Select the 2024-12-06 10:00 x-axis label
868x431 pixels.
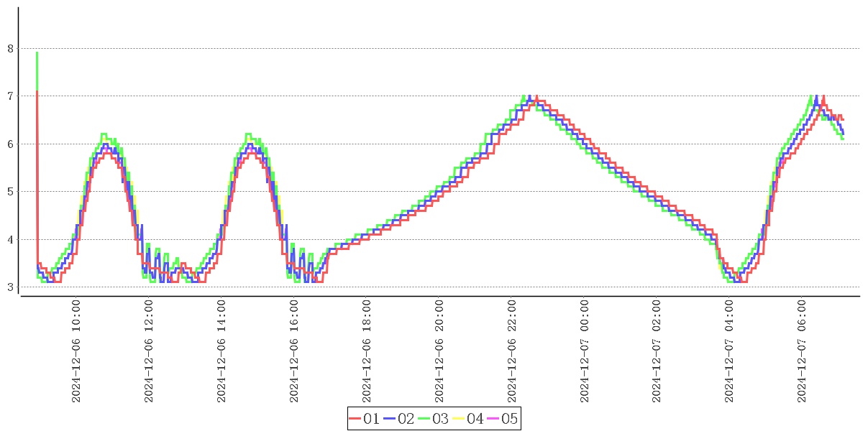(x=76, y=352)
